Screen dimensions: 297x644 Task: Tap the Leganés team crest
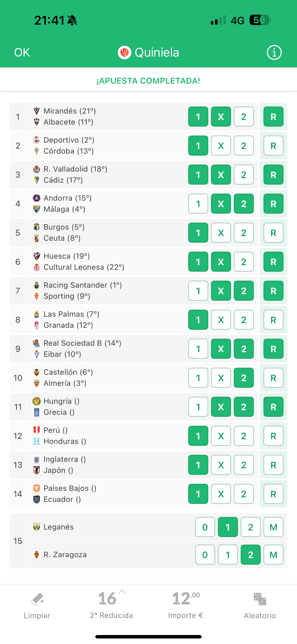click(x=37, y=527)
